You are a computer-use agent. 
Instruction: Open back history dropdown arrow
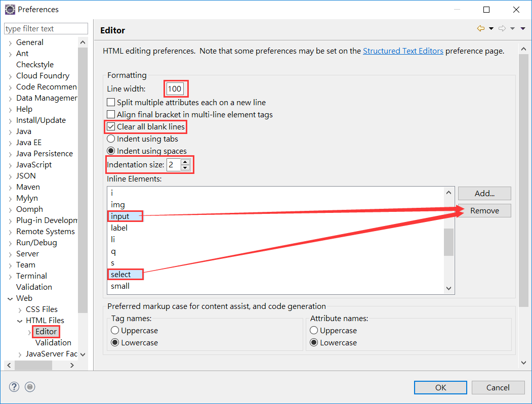pos(491,29)
